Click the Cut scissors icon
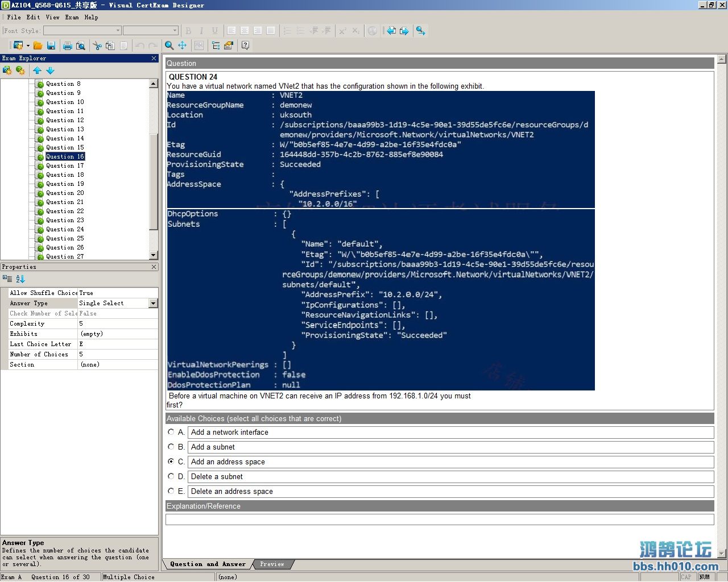The height and width of the screenshot is (582, 728). (x=97, y=45)
